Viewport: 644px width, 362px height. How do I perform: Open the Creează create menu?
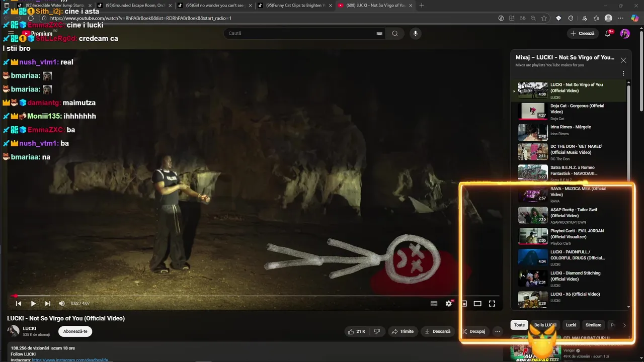click(x=583, y=33)
